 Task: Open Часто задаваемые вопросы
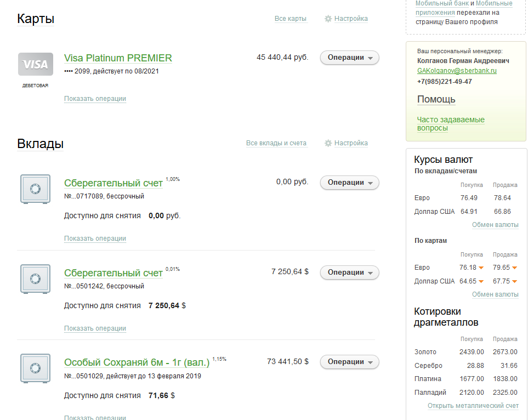(x=451, y=123)
